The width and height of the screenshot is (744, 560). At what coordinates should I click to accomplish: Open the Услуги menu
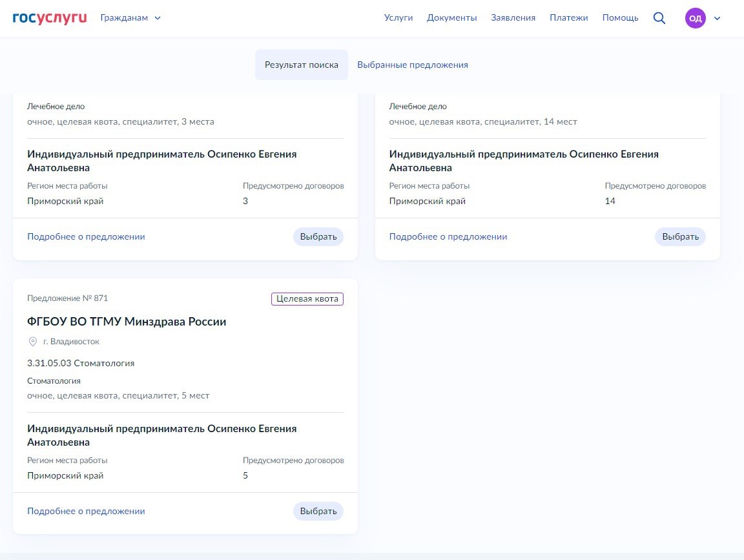click(x=398, y=18)
